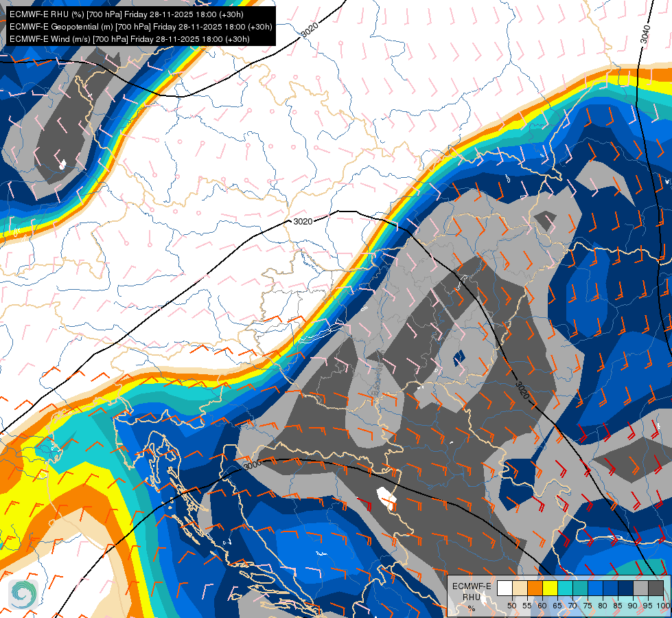Choose the bright blue 75–80 legend swatch
This screenshot has width=672, height=618.
point(595,588)
